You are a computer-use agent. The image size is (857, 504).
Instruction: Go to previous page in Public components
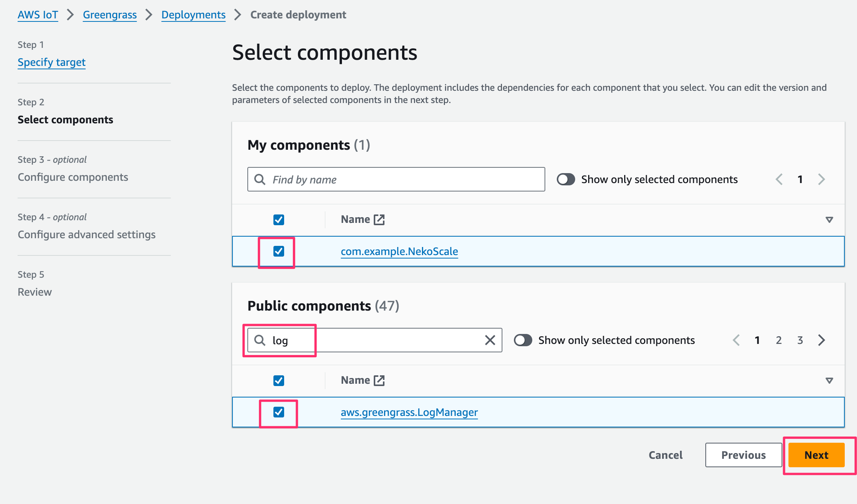coord(736,340)
